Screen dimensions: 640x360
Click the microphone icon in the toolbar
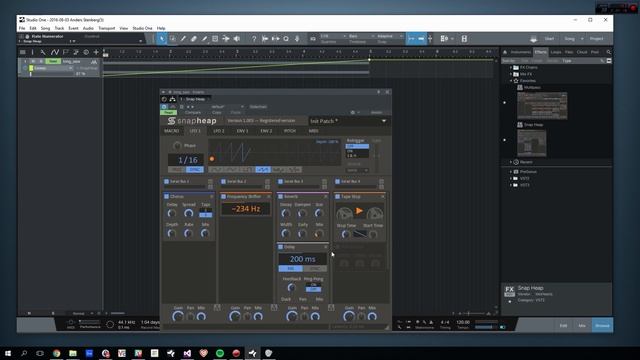(297, 39)
